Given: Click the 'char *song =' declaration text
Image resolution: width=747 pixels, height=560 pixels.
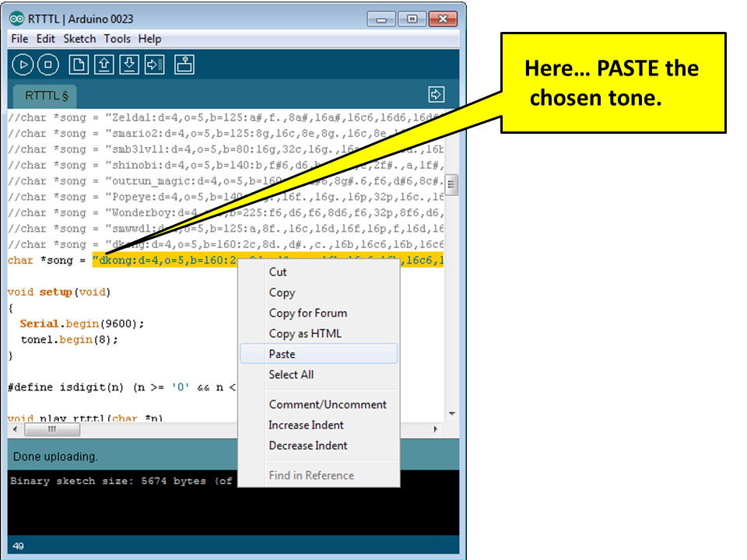Looking at the screenshot, I should (x=47, y=261).
